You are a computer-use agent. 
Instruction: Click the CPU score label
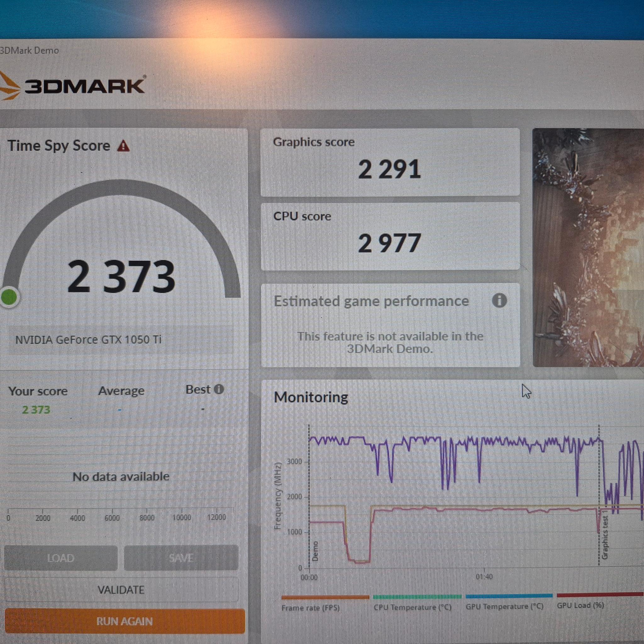302,216
